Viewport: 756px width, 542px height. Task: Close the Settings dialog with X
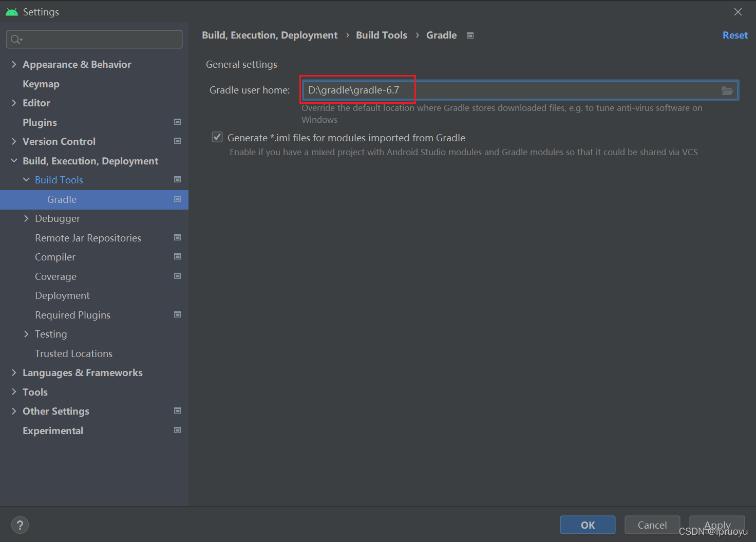coord(738,12)
